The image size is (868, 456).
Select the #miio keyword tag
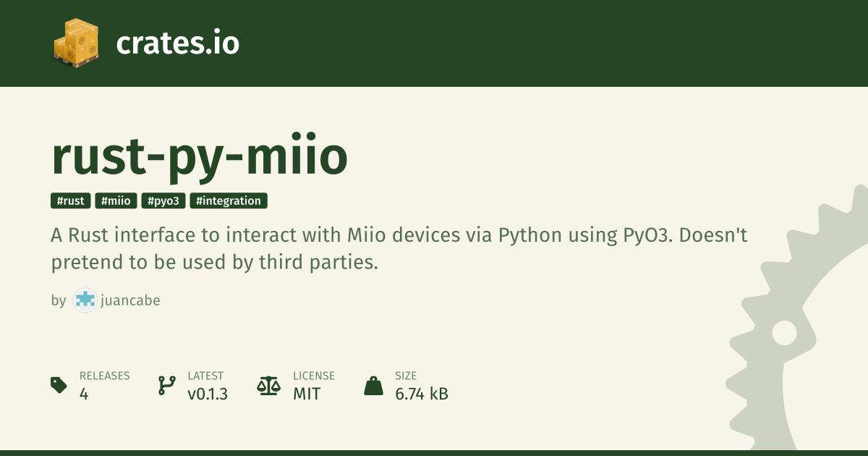(116, 201)
